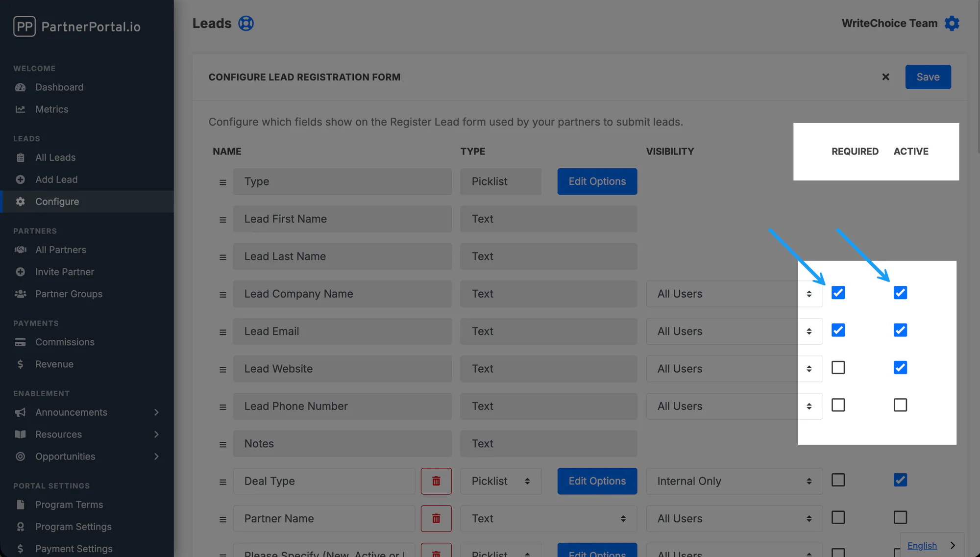Click the Resources book icon
Image resolution: width=980 pixels, height=557 pixels.
20,434
